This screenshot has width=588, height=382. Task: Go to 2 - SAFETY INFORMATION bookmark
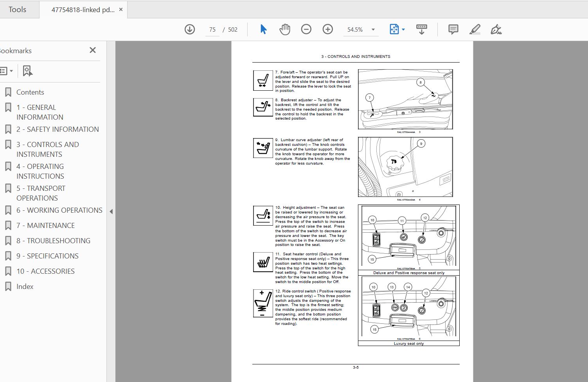(58, 129)
